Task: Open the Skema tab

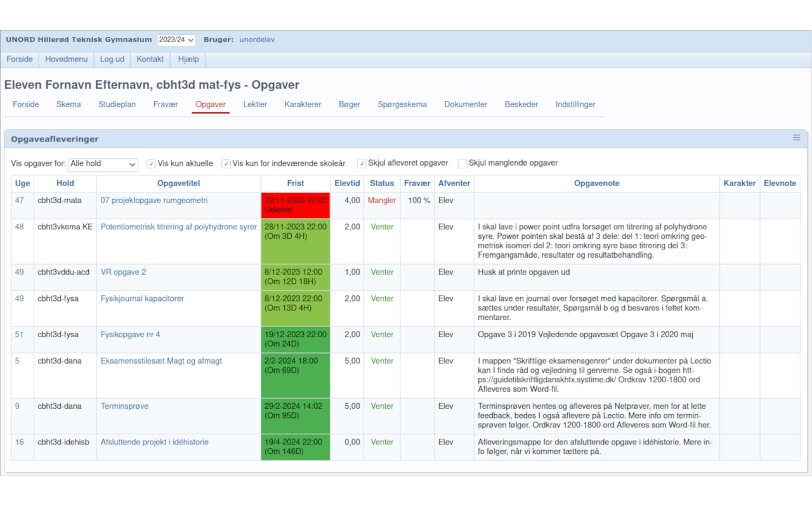Action: pyautogui.click(x=69, y=104)
